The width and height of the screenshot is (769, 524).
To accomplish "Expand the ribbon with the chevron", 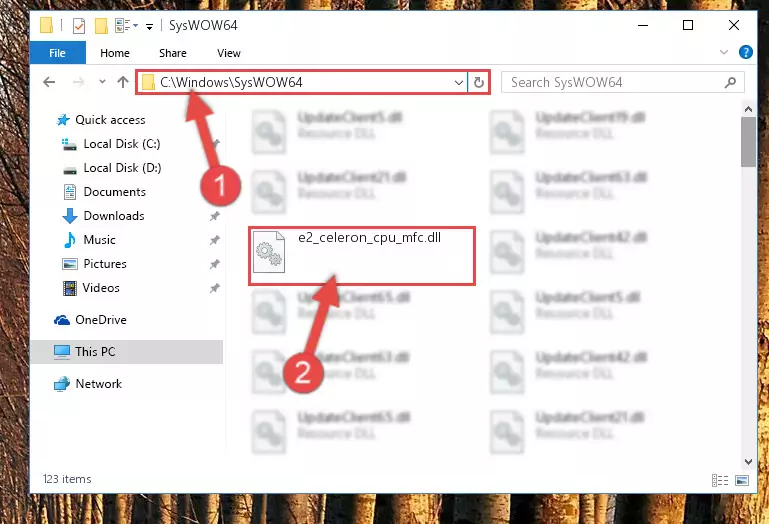I will coord(724,52).
